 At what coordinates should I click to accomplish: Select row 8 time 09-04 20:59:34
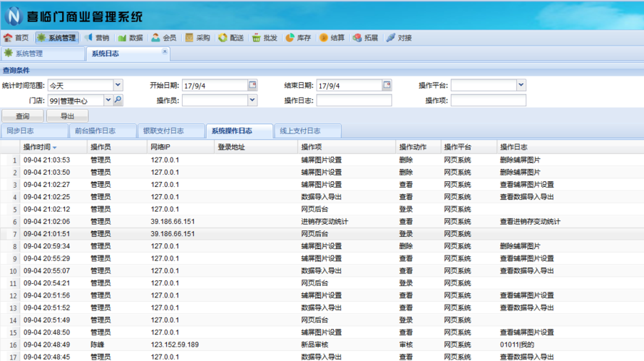[x=46, y=246]
